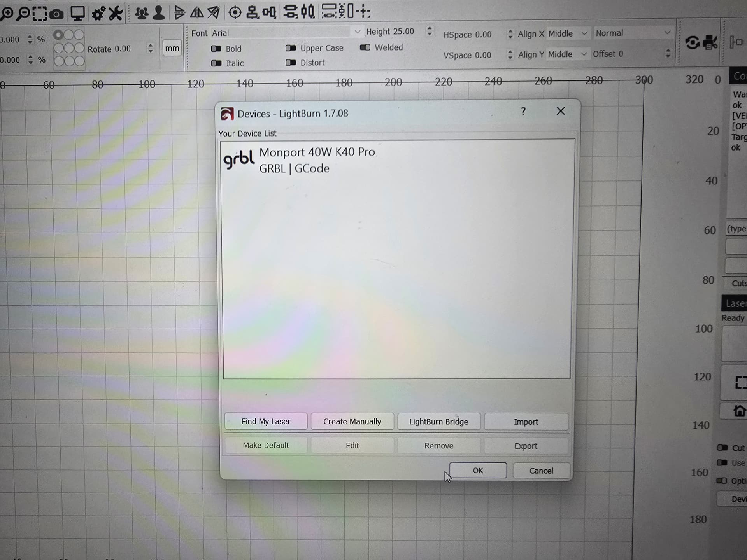Toggle the Welded switch
The width and height of the screenshot is (747, 560).
(x=365, y=47)
